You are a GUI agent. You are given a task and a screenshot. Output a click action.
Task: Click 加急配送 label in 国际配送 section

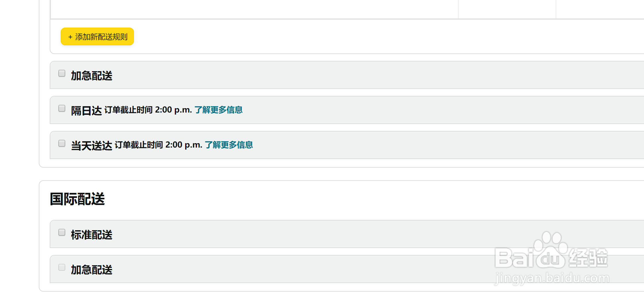click(91, 270)
